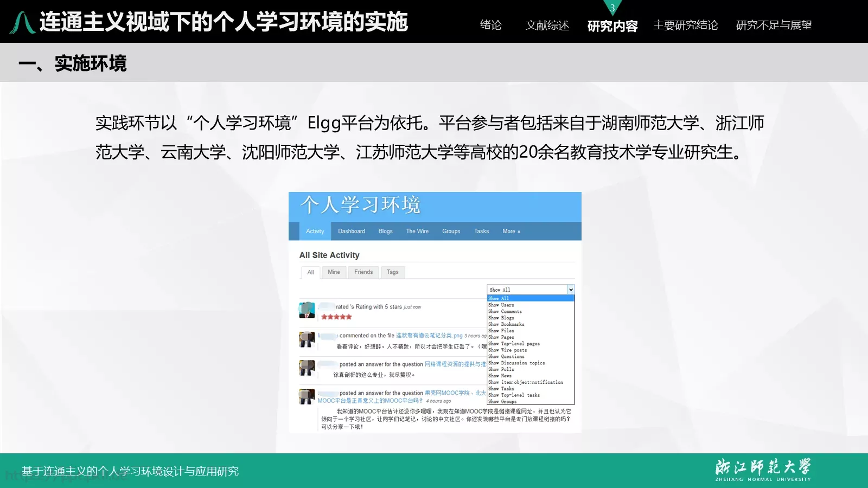868x488 pixels.
Task: Open question link 网络课程资源的提供与推
Action: (x=455, y=364)
